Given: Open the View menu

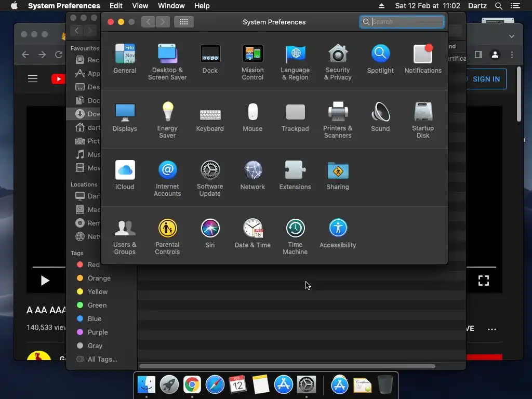Looking at the screenshot, I should tap(140, 6).
